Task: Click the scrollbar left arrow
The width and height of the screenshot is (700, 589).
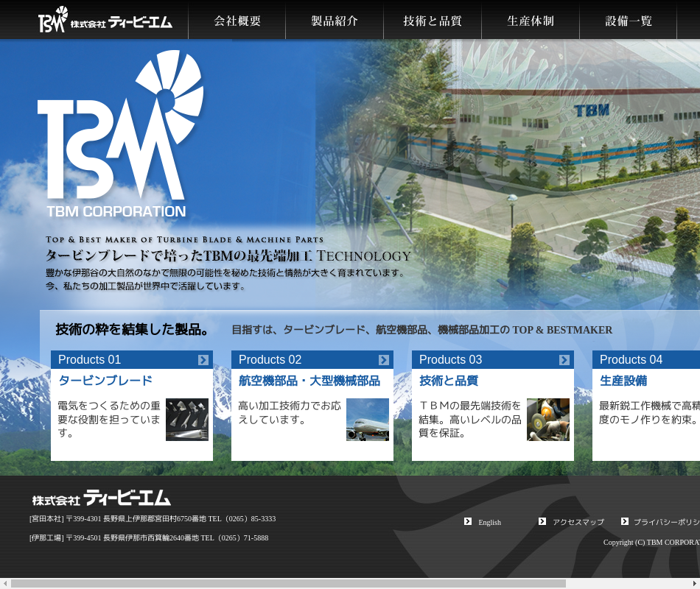Action: [4, 584]
